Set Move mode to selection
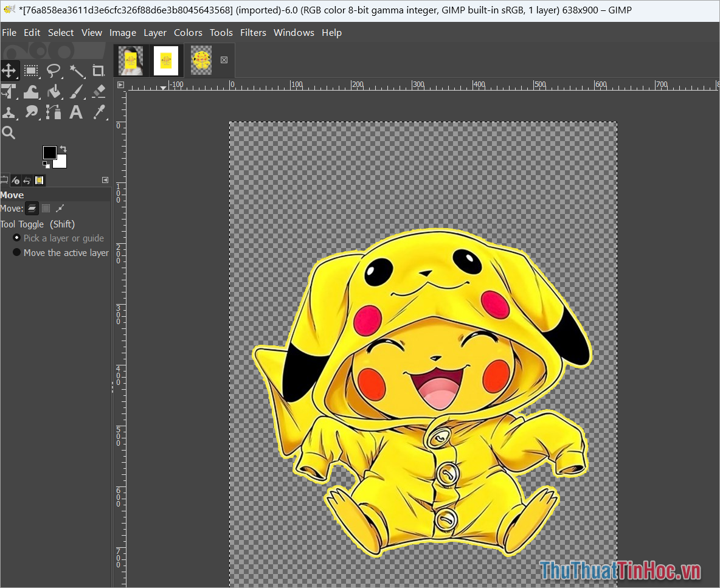This screenshot has width=720, height=588. coord(46,209)
